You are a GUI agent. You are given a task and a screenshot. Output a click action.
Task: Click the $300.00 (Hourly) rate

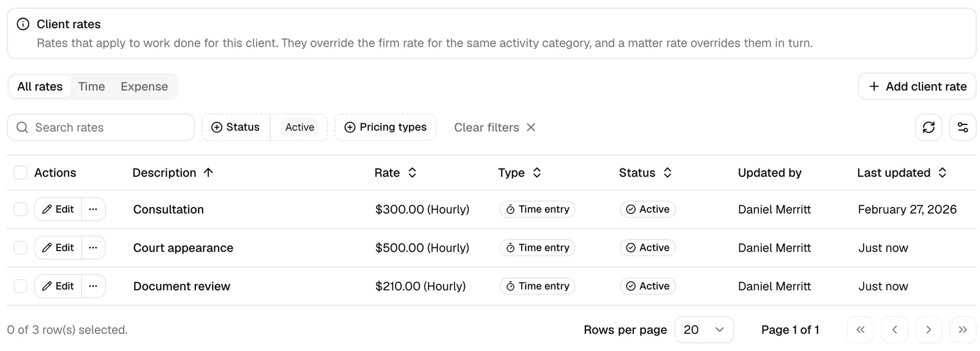pyautogui.click(x=422, y=209)
